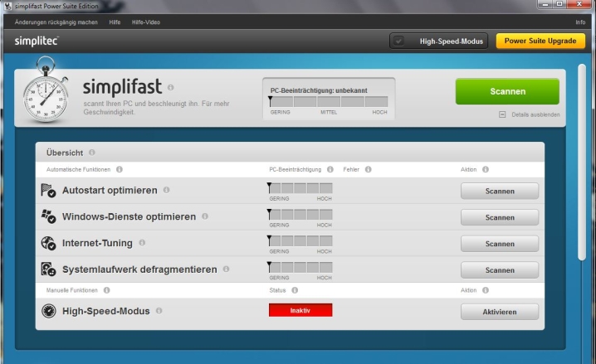Toggle the High-Speed-Modus checkbox in header
This screenshot has width=596, height=364.
click(x=400, y=41)
